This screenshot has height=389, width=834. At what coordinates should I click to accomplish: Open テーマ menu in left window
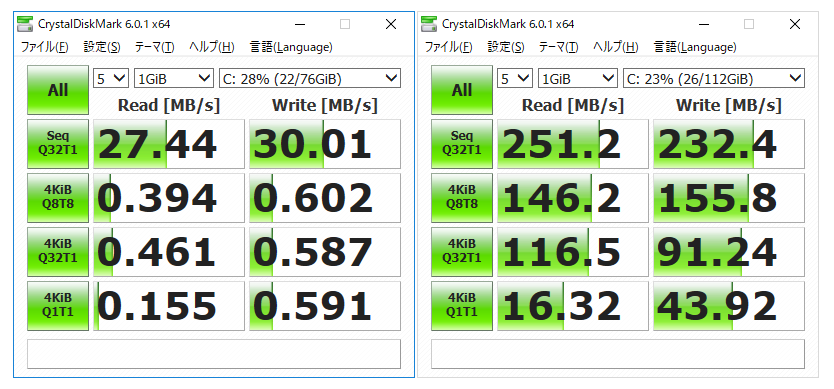(x=154, y=47)
